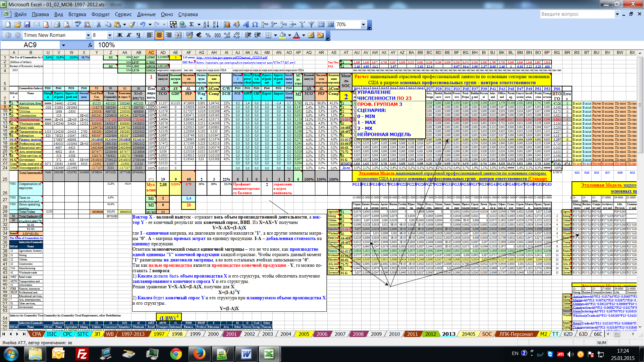Switch to the SOC sheet tab
Viewport: 644px width, 362px height.
point(487,334)
